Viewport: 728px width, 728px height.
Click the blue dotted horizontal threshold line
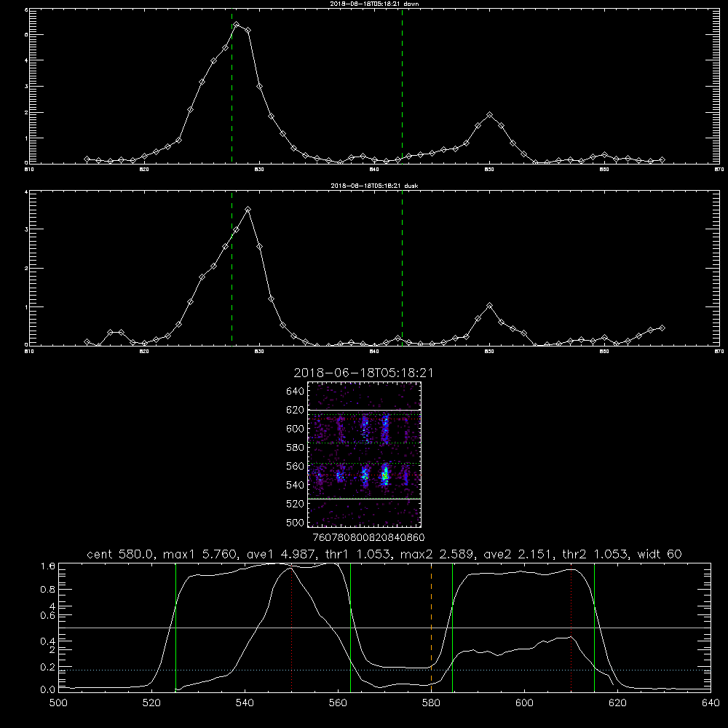pos(384,670)
